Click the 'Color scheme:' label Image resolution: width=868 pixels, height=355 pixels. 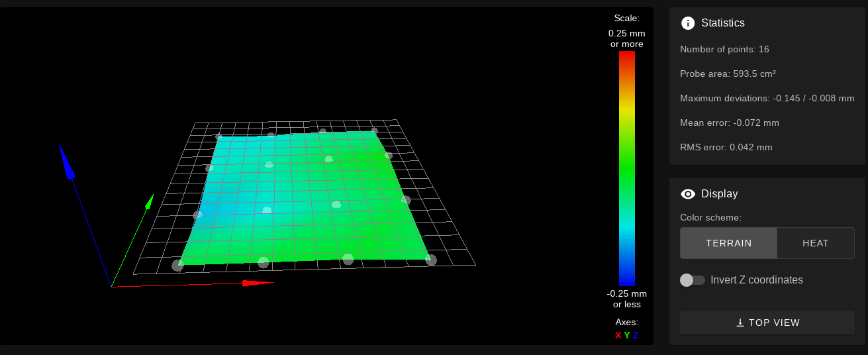coord(710,217)
